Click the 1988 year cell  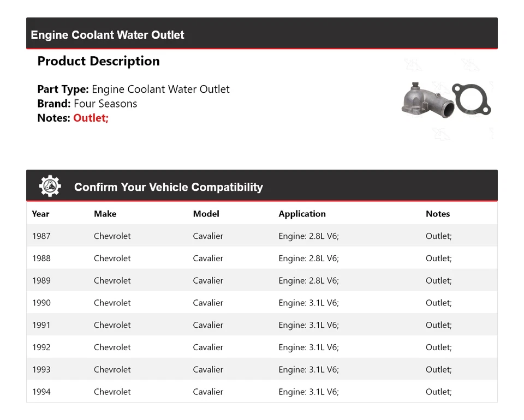pos(41,259)
